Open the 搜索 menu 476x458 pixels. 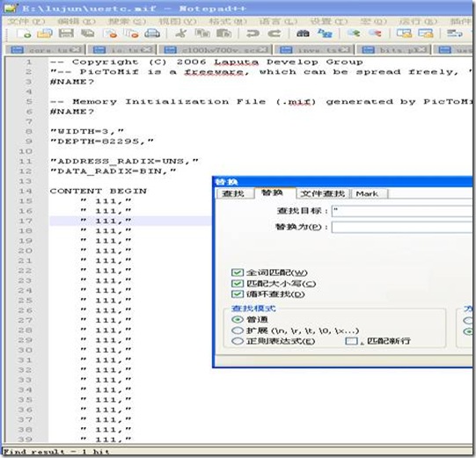128,21
